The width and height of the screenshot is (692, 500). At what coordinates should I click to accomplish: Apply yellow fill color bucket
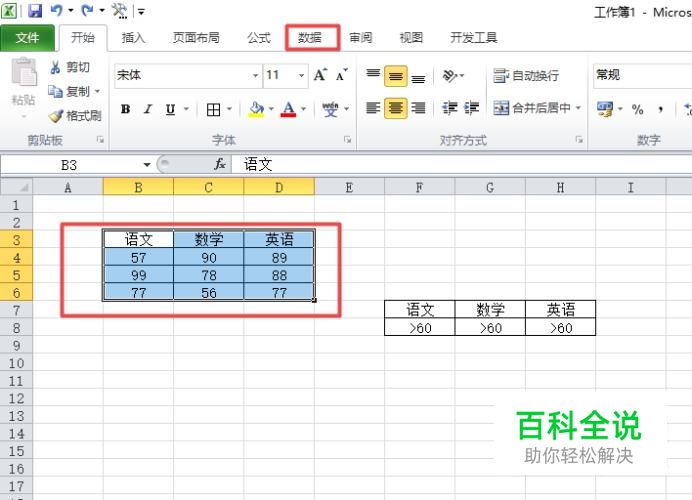tap(256, 109)
